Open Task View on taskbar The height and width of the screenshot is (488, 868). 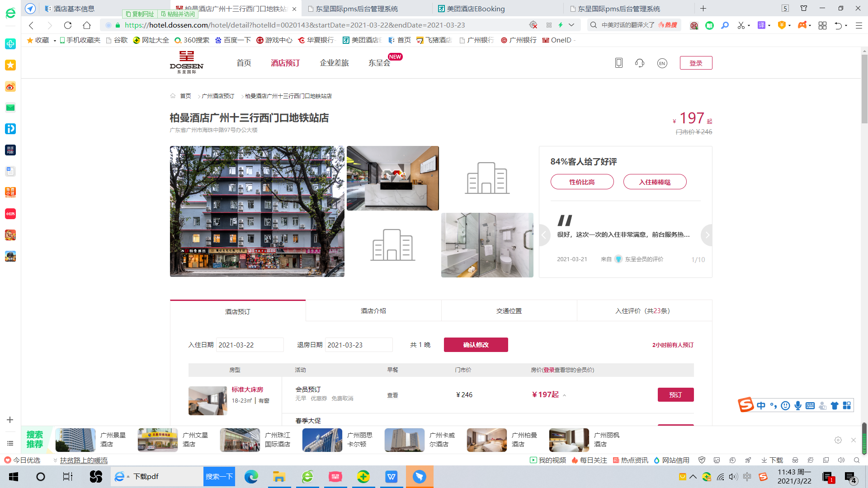pos(68,477)
